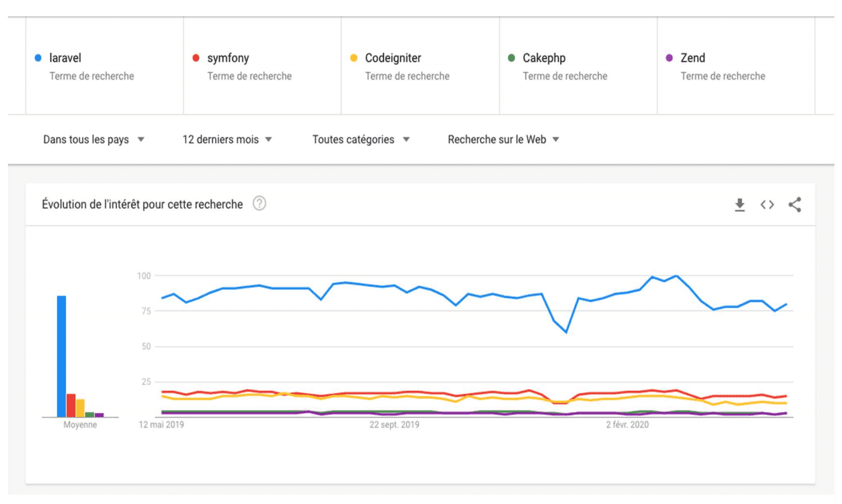The width and height of the screenshot is (842, 504).
Task: Open help icon beside chart title
Action: pos(259,204)
